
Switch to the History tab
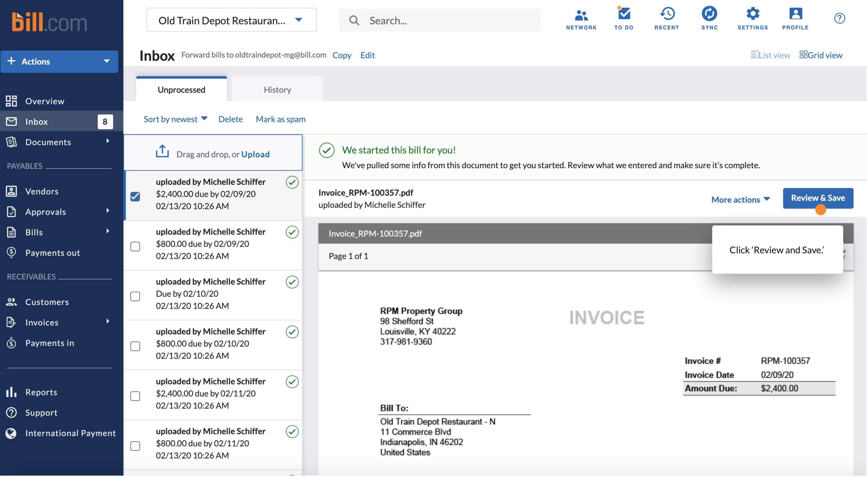[277, 89]
